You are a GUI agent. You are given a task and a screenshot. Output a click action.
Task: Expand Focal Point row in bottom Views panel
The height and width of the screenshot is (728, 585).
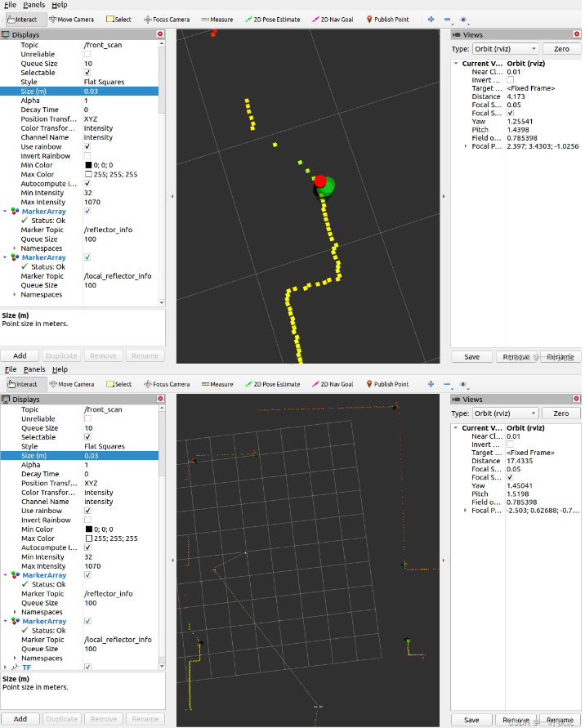pos(466,510)
